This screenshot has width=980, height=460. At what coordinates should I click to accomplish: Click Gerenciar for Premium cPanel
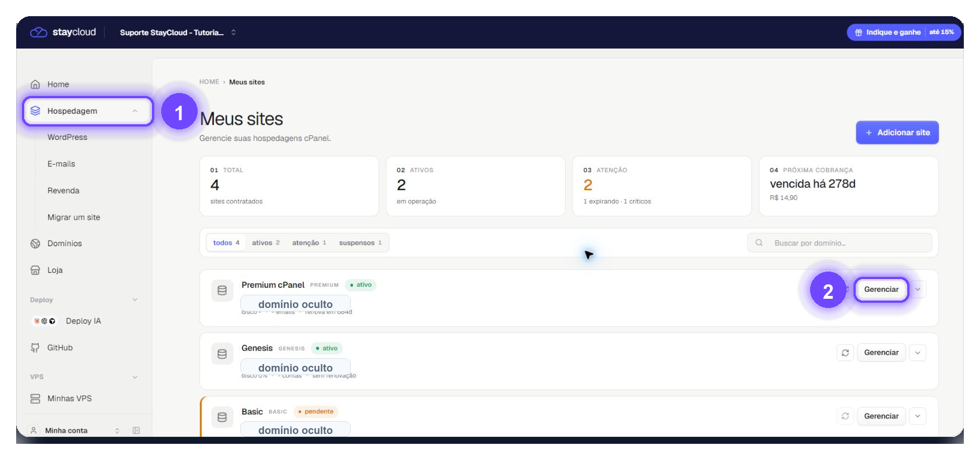click(x=881, y=290)
